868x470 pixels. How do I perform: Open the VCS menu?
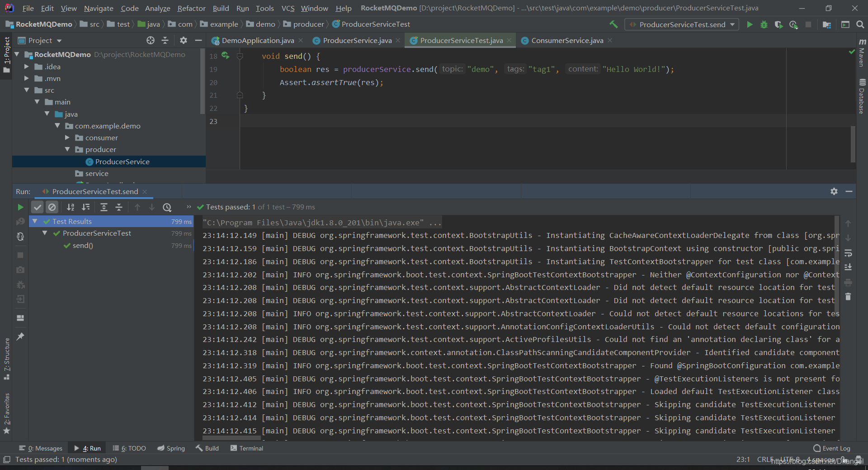tap(288, 8)
